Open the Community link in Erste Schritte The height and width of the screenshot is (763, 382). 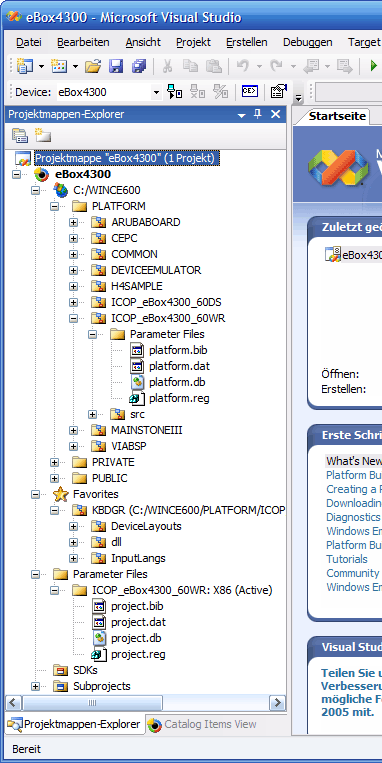tap(353, 573)
